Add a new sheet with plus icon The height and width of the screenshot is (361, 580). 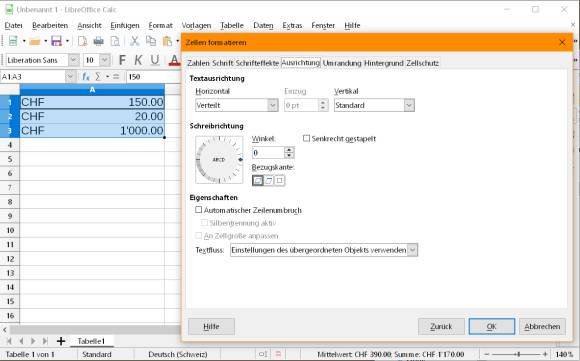(61, 341)
